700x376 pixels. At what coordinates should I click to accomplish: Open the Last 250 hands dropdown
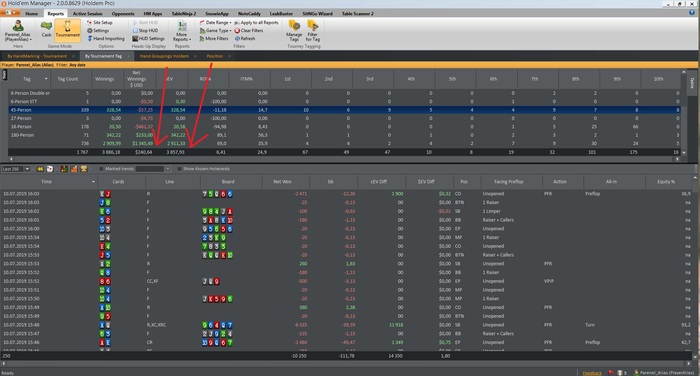click(x=27, y=169)
